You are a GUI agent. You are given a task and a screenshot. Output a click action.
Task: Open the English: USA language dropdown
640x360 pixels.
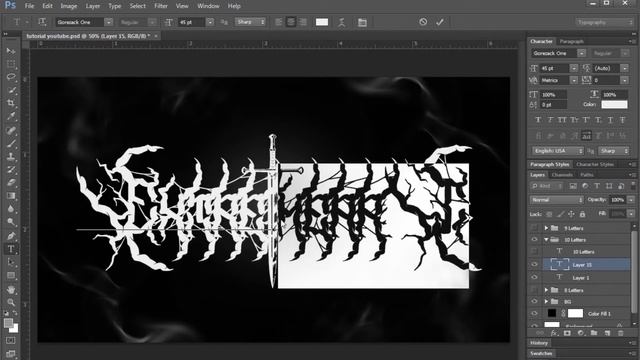click(558, 151)
